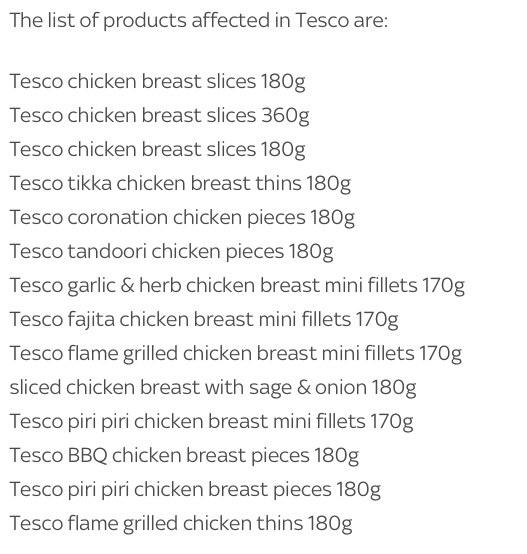Click 'Tesco chicken breast slices 360g' line

coord(159,116)
